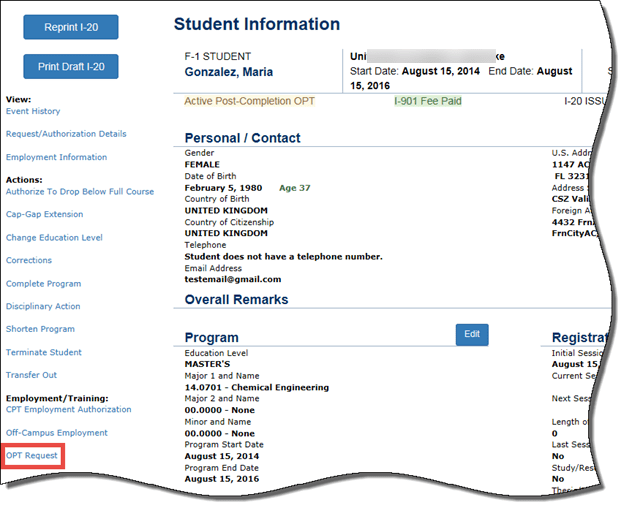
Task: Click the Student Information heading
Action: (x=257, y=24)
